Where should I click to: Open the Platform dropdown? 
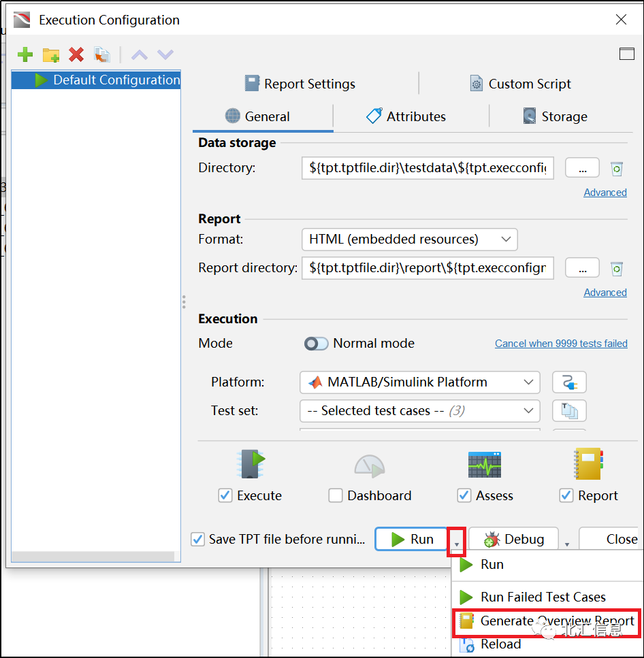point(420,382)
